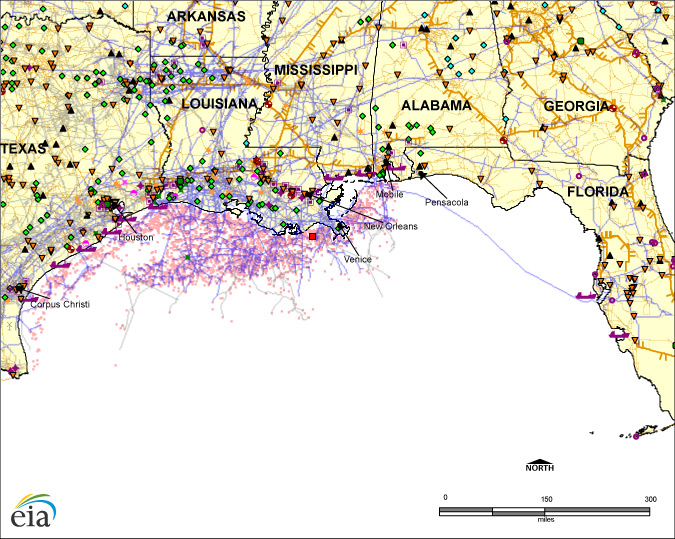Image resolution: width=675 pixels, height=539 pixels.
Task: Click the Corpus Christi city label
Action: [x=60, y=304]
